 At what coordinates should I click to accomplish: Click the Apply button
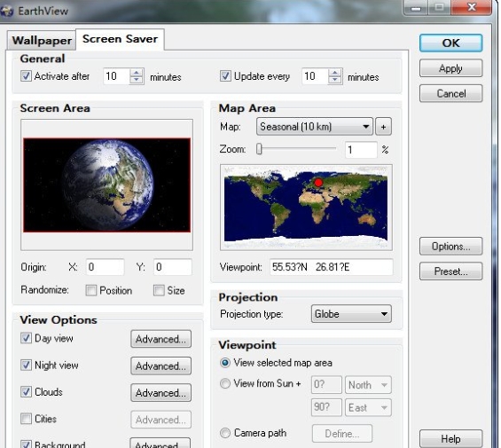pos(450,68)
